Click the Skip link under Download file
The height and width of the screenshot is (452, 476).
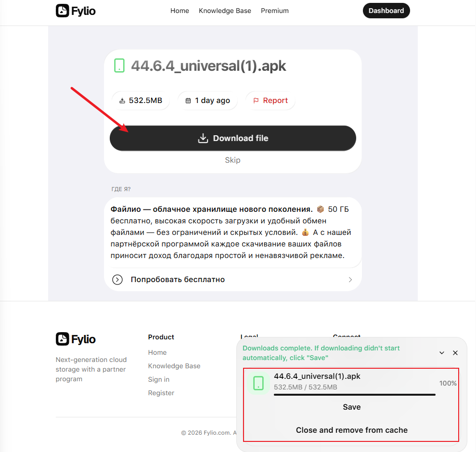[x=232, y=160]
